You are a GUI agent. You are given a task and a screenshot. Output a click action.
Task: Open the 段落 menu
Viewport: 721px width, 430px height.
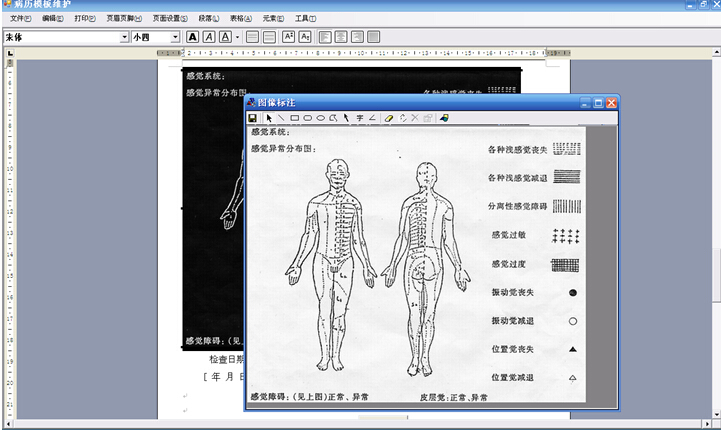[x=209, y=18]
